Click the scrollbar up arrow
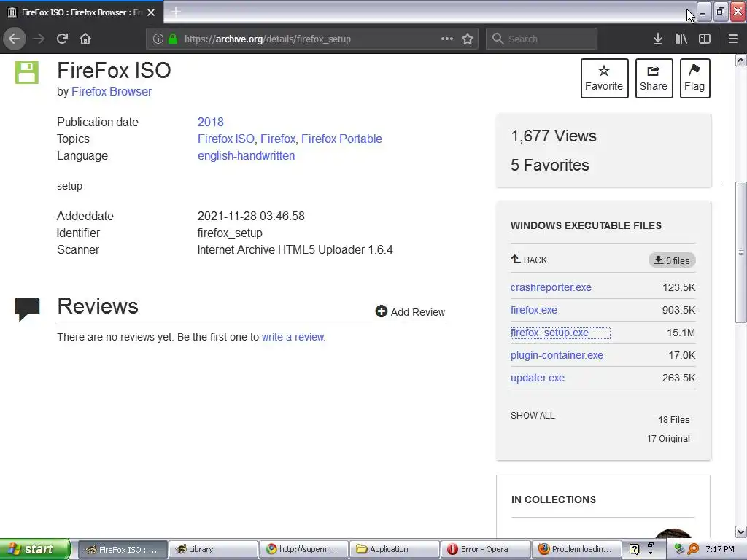 click(741, 61)
